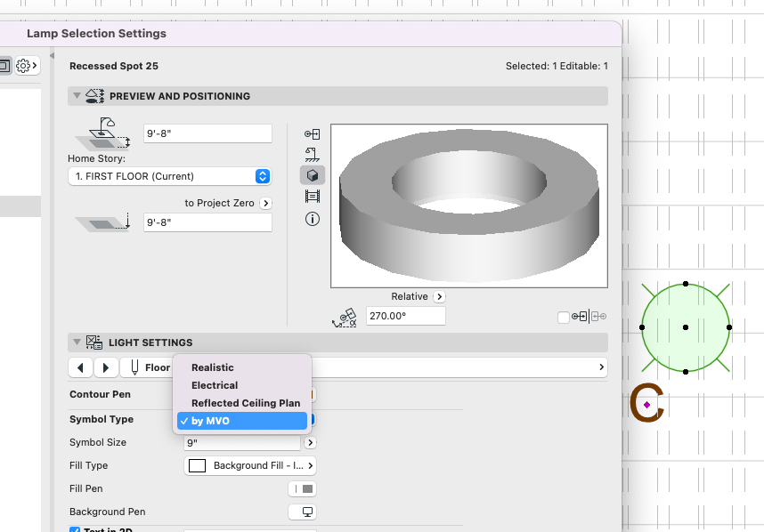Open the Home Story dropdown
This screenshot has height=532, width=764.
click(170, 176)
